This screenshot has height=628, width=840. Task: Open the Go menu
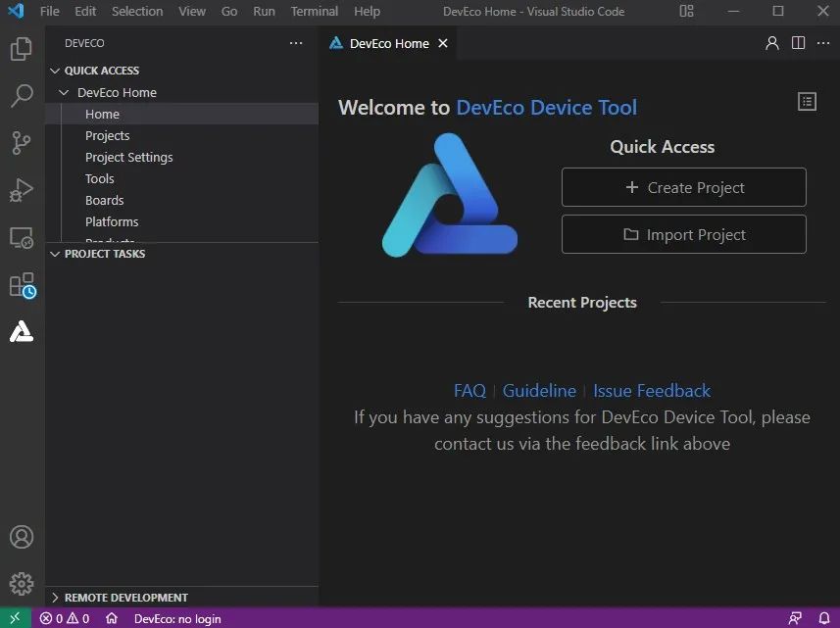click(x=229, y=11)
